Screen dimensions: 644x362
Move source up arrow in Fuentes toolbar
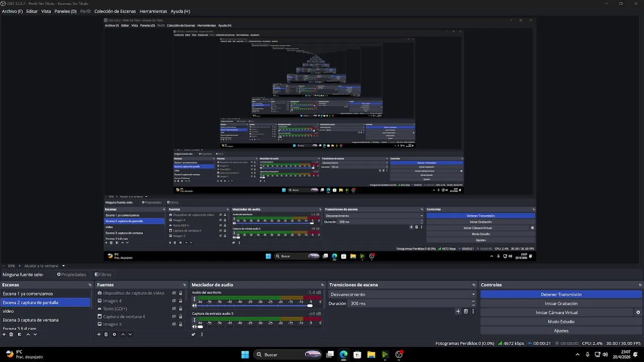tap(123, 334)
